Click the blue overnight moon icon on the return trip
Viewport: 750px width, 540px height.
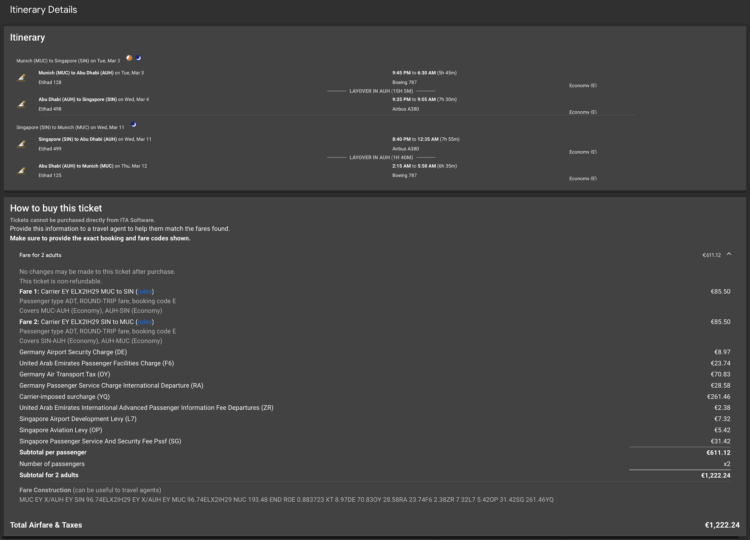(x=133, y=124)
